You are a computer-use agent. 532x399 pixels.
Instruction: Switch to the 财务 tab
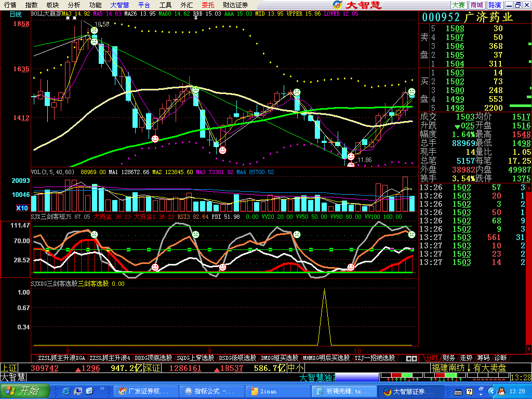pyautogui.click(x=449, y=358)
